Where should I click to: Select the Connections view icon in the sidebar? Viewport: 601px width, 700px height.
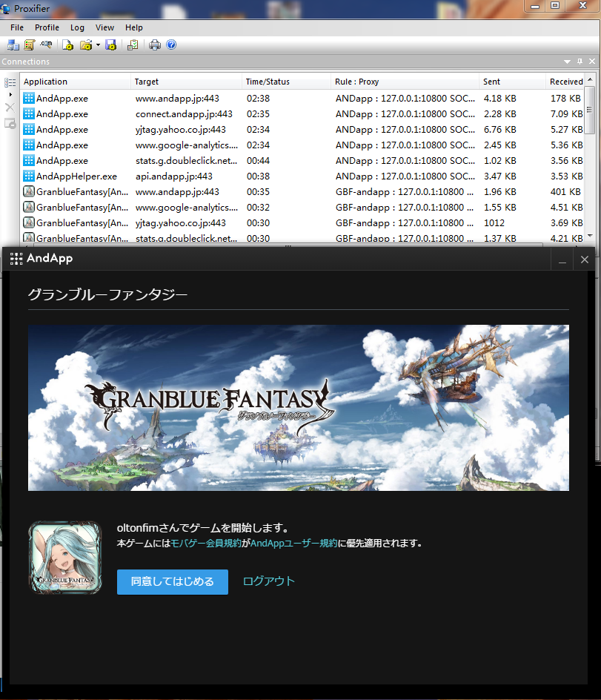[x=9, y=82]
